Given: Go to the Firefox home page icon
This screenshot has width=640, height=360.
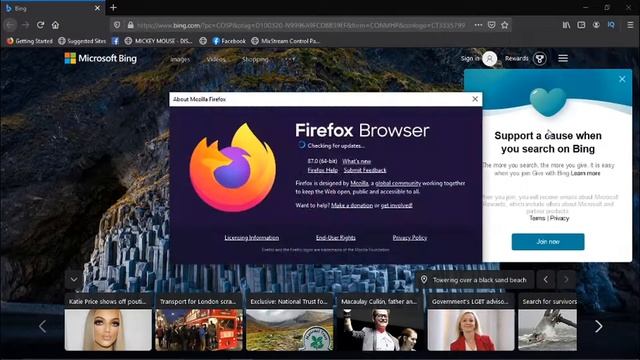Looking at the screenshot, I should click(55, 25).
